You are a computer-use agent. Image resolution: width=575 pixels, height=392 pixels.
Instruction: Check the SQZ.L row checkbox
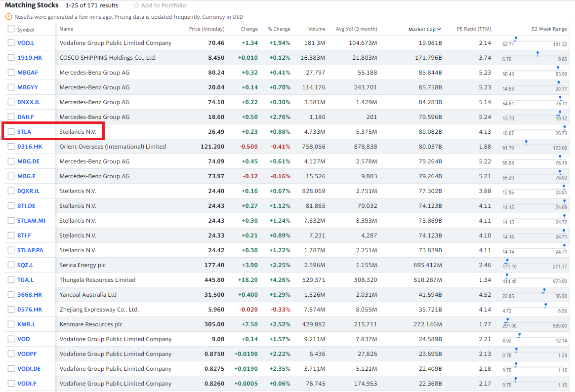click(11, 265)
